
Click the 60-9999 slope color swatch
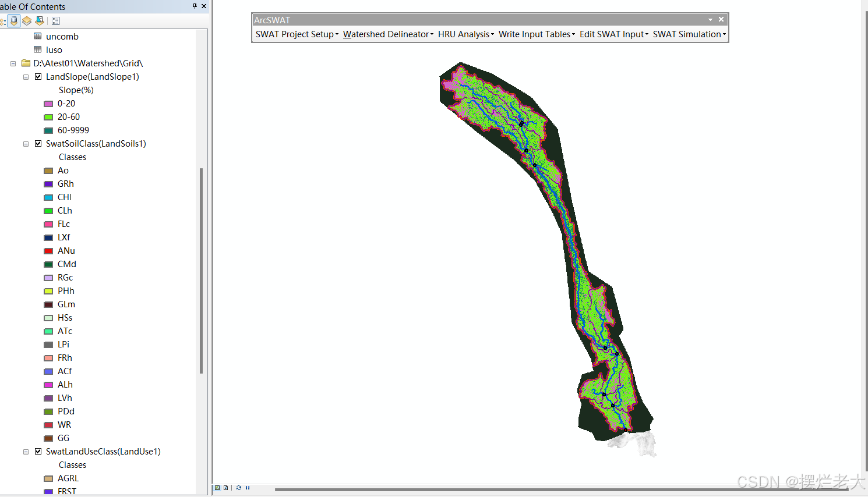pos(48,130)
